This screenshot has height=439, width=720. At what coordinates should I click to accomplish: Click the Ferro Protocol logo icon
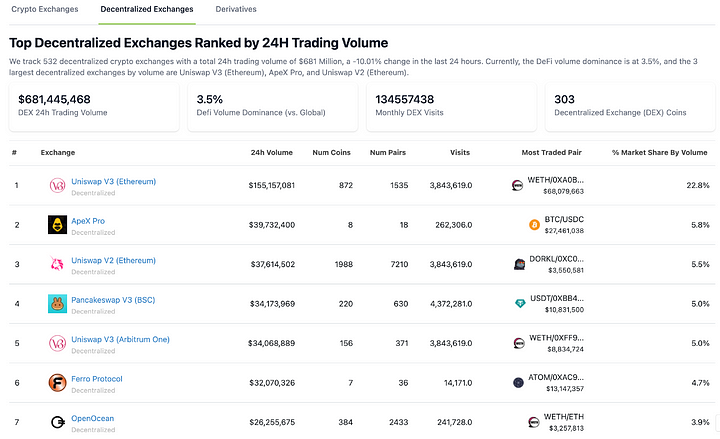coord(57,383)
